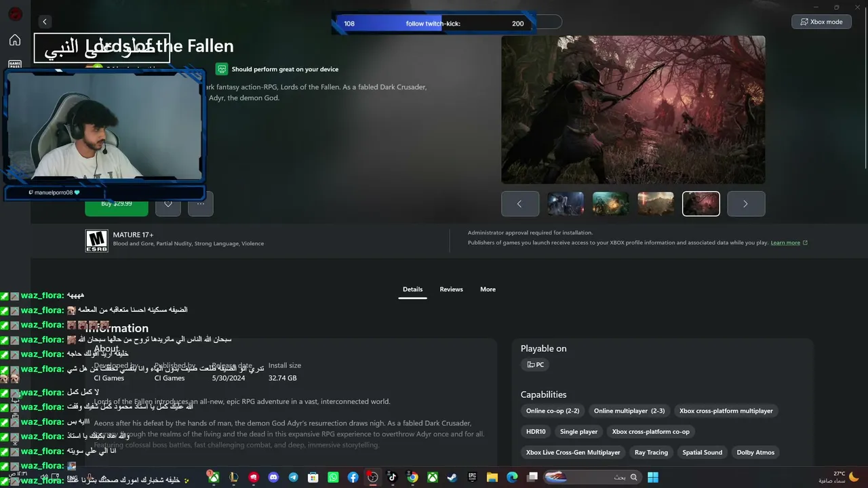Open WhatsApp from the taskbar

(333, 477)
